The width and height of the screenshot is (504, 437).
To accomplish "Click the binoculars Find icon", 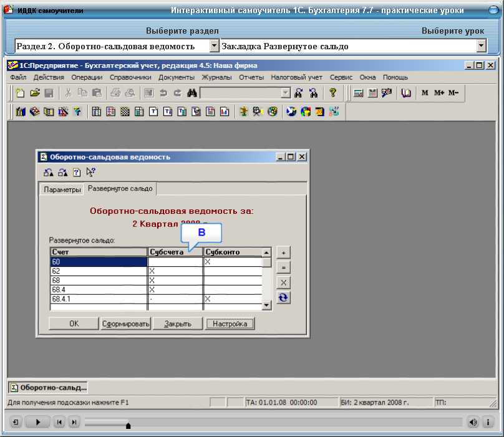I will coord(192,93).
